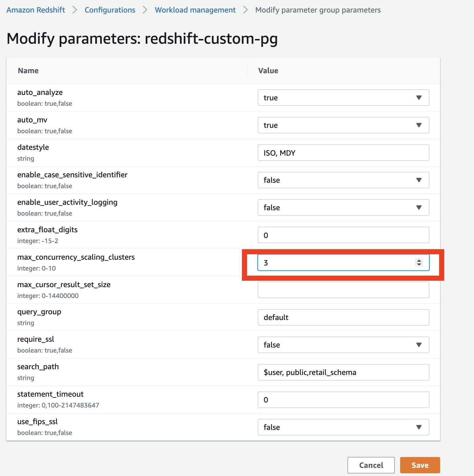The width and height of the screenshot is (474, 476).
Task: Edit the datestyle value field
Action: point(343,153)
